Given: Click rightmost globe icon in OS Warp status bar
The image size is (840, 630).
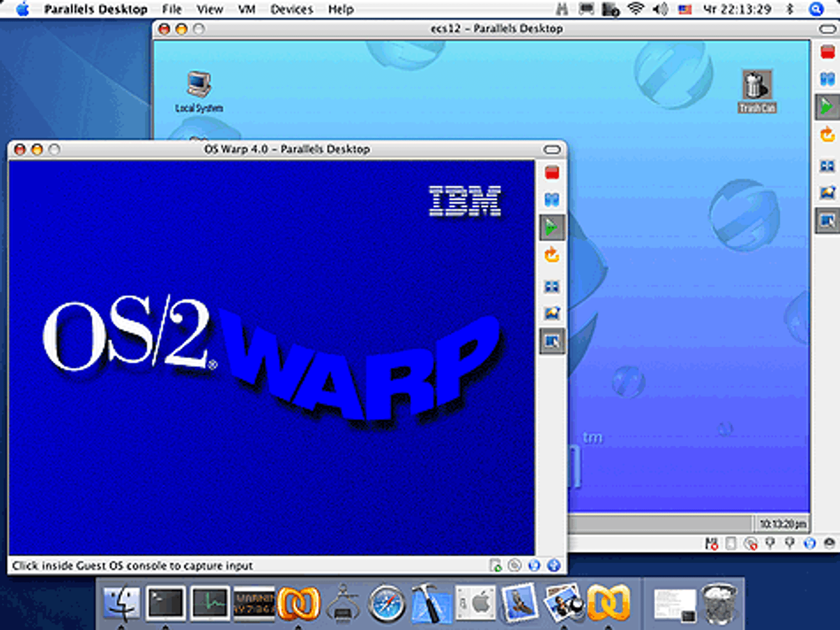Looking at the screenshot, I should [554, 566].
